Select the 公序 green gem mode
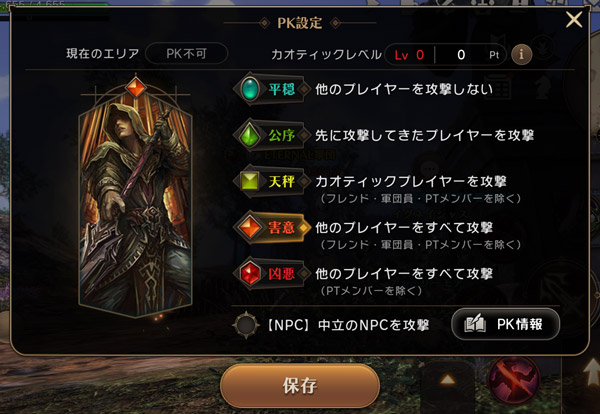The width and height of the screenshot is (600, 414). (x=270, y=135)
